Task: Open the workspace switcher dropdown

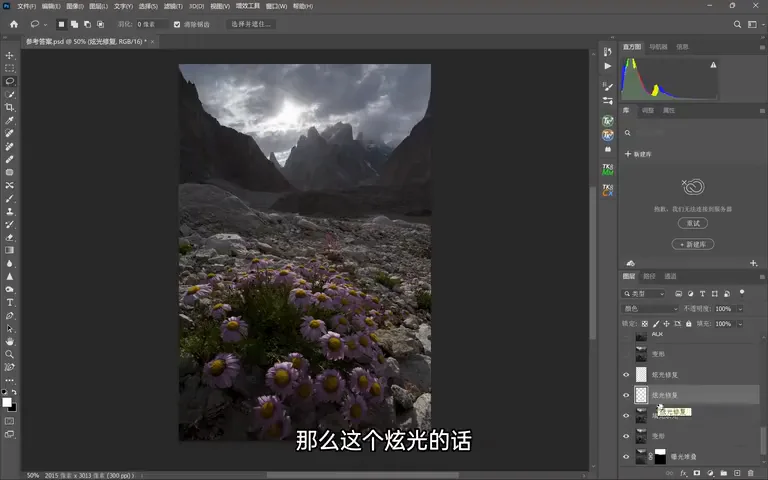Action: tap(754, 24)
